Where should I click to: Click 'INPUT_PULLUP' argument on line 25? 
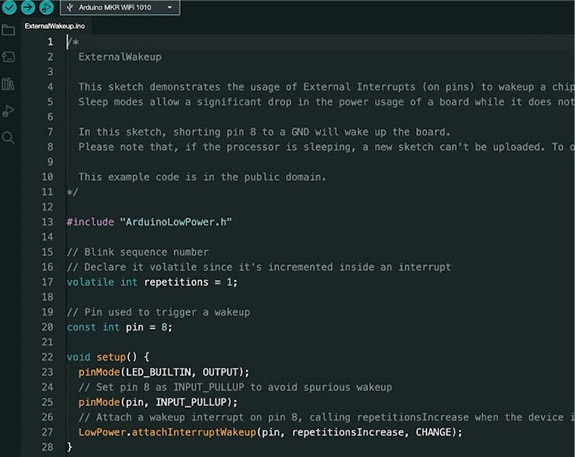coord(191,402)
